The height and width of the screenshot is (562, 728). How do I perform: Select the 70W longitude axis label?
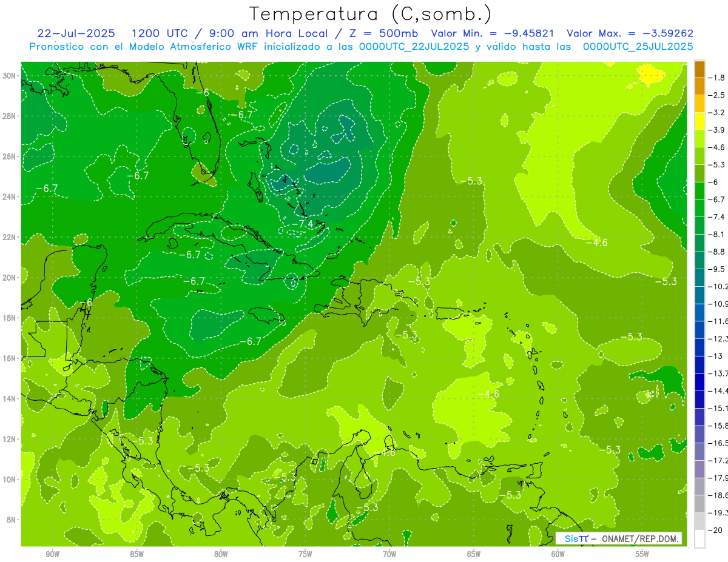click(x=389, y=554)
